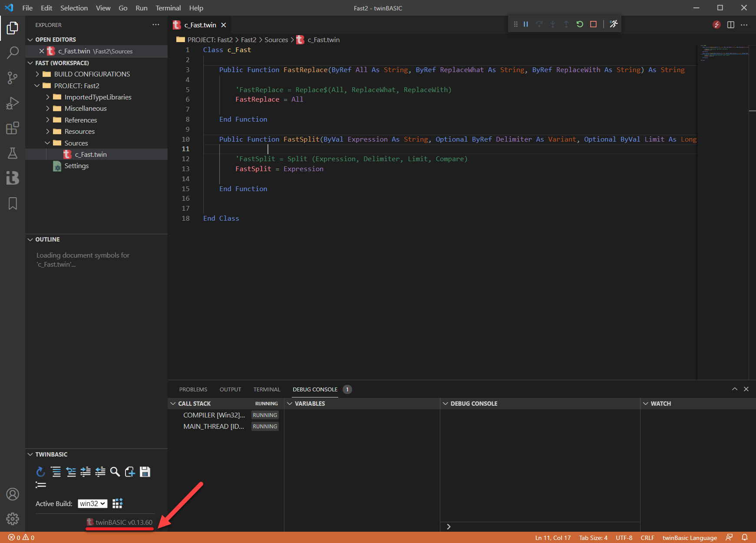Click the twinBASIC v0.13.60 version label

119,522
